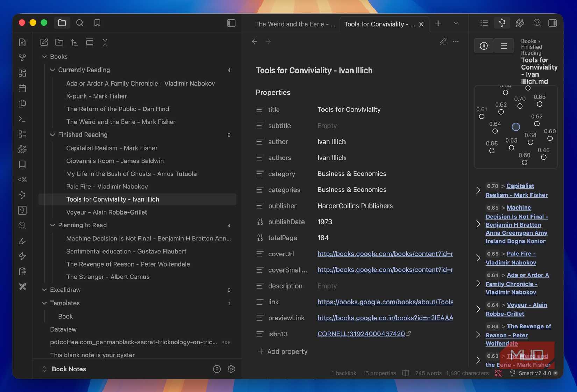577x392 pixels.
Task: Collapse the Finished Reading folder
Action: coord(52,135)
